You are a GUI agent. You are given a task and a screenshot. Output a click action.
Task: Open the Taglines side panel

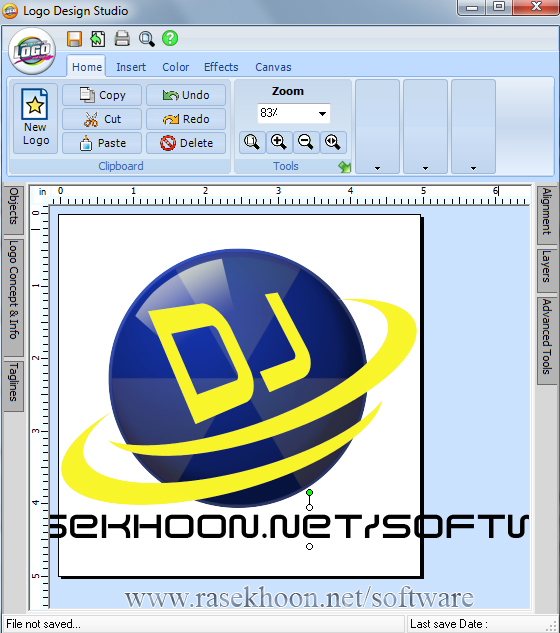[14, 386]
